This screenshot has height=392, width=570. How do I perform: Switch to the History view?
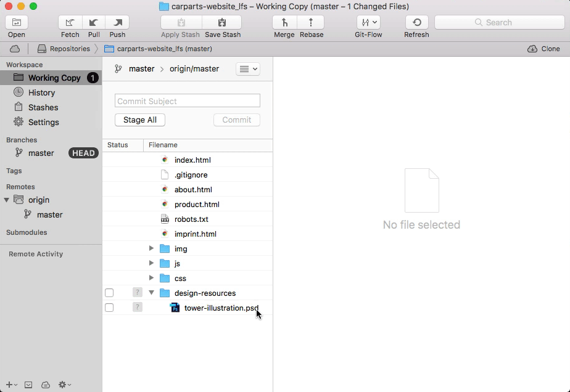[x=42, y=92]
